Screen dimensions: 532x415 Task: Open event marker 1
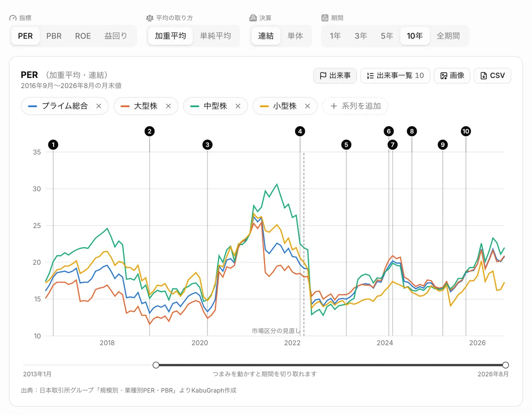click(x=53, y=144)
